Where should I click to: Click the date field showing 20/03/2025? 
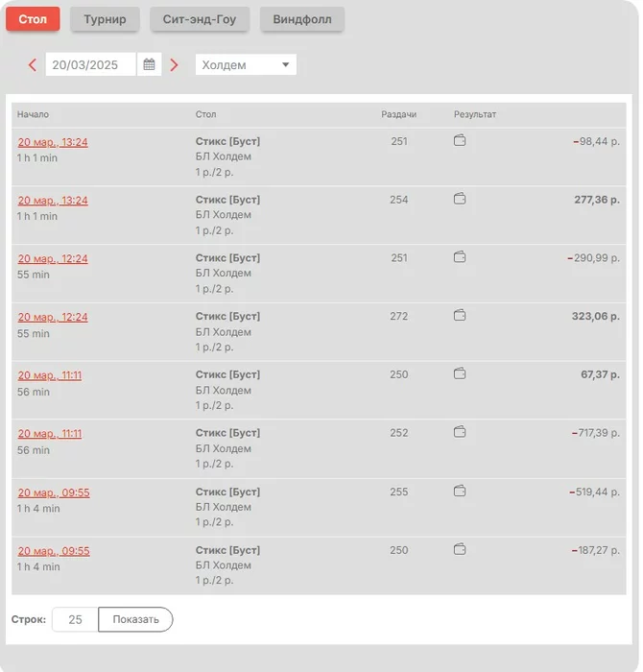point(90,65)
